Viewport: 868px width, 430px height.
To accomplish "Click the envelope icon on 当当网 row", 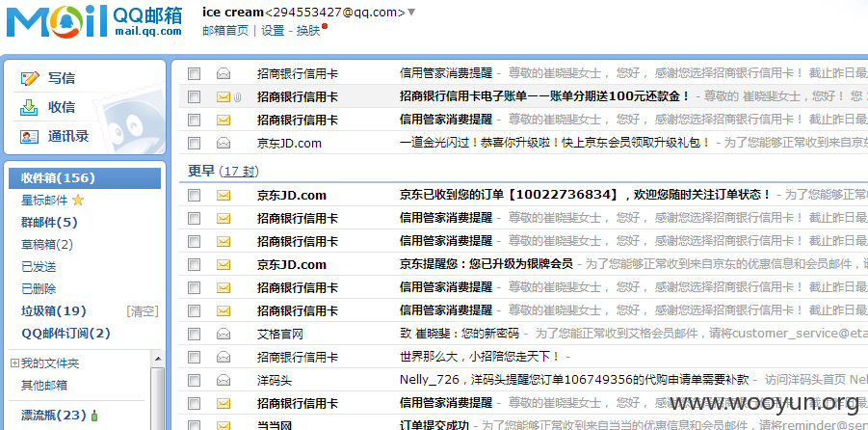I will point(224,425).
